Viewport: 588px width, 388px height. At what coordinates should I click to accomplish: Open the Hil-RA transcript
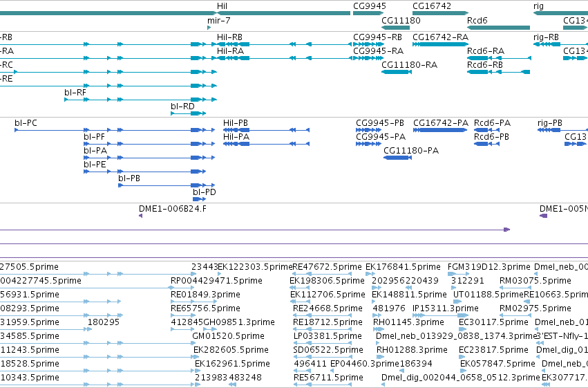[x=283, y=58]
